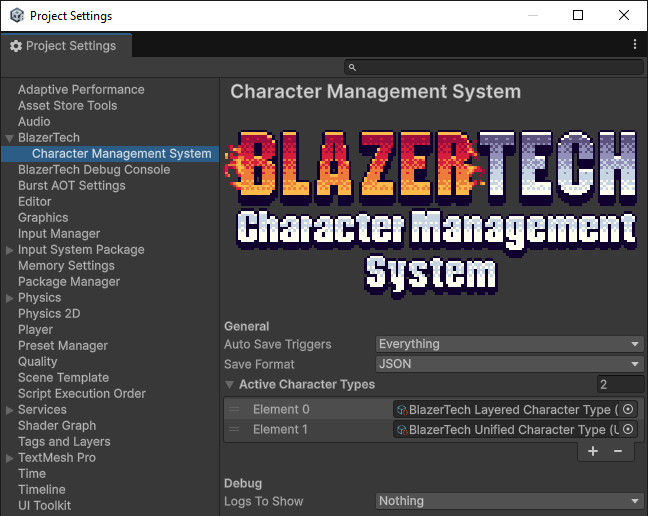The image size is (648, 516).
Task: Open BlazerTech Debug Console settings
Action: click(x=94, y=170)
